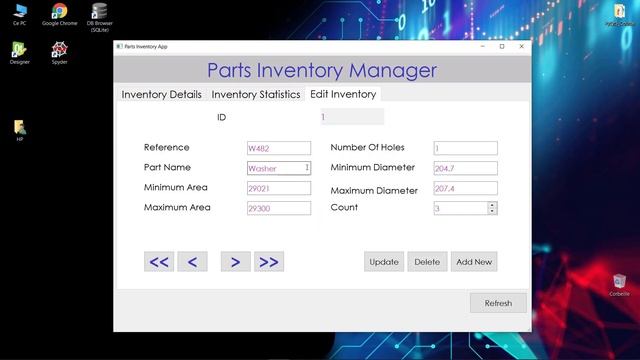Open the HP folder icon on desktop

pyautogui.click(x=20, y=130)
